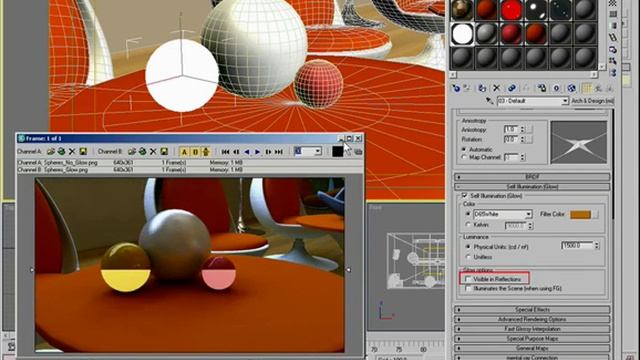Click Assign Material to Selection icon
Image resolution: width=640 pixels, height=360 pixels.
tap(482, 88)
